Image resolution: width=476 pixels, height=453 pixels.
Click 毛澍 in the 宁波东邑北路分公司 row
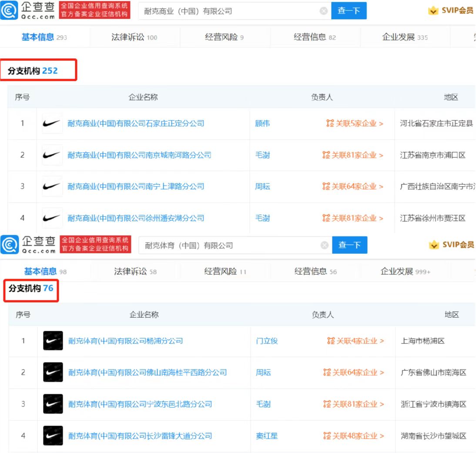tap(263, 404)
